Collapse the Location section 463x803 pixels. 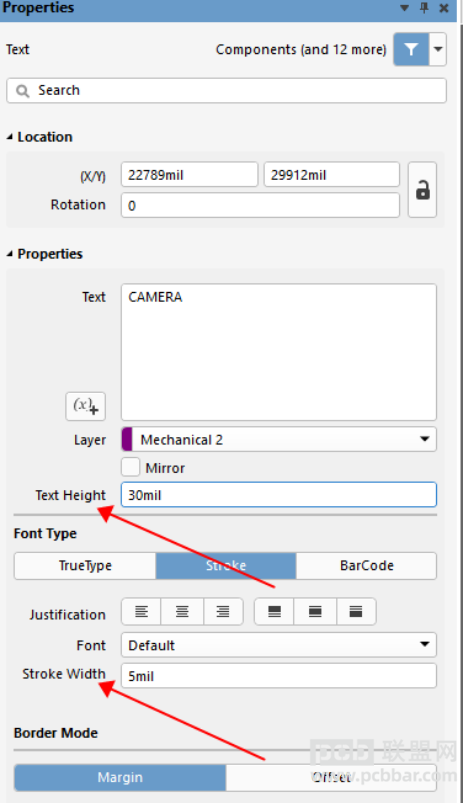(x=10, y=137)
